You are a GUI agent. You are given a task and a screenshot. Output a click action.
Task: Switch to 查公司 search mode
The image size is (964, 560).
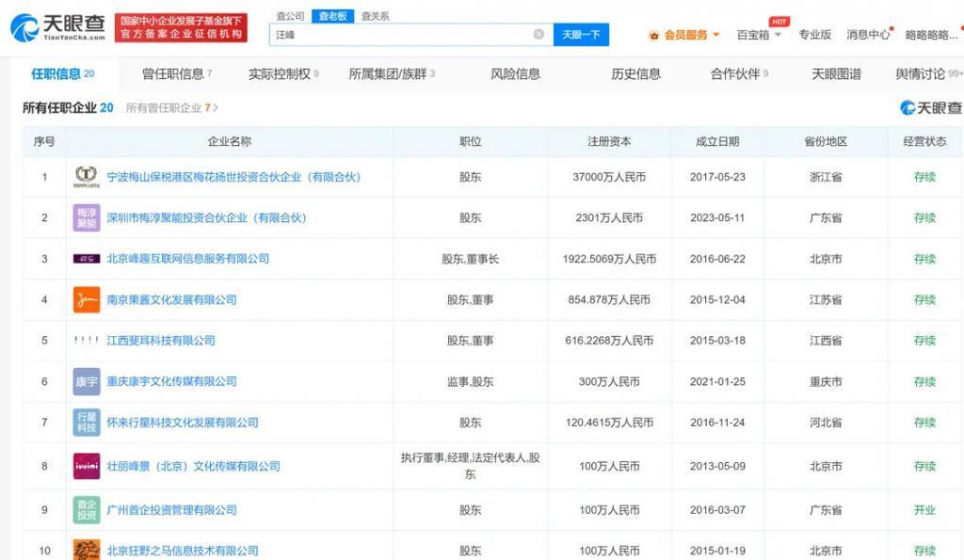tap(290, 16)
